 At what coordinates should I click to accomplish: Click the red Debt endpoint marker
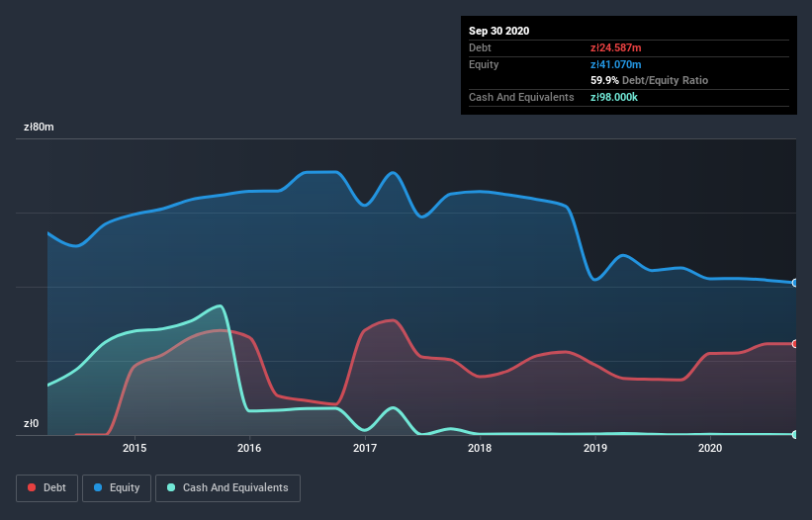pos(795,344)
